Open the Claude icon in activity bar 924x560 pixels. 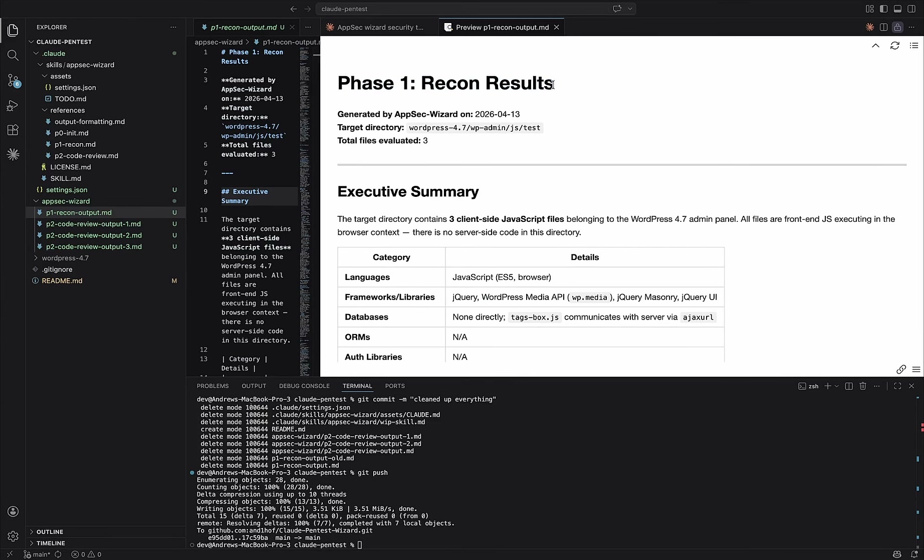coord(13,154)
